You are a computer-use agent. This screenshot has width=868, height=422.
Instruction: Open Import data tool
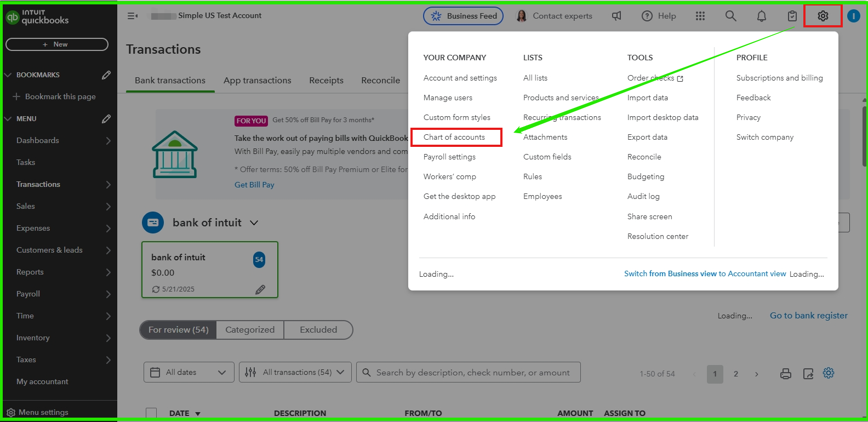point(648,98)
